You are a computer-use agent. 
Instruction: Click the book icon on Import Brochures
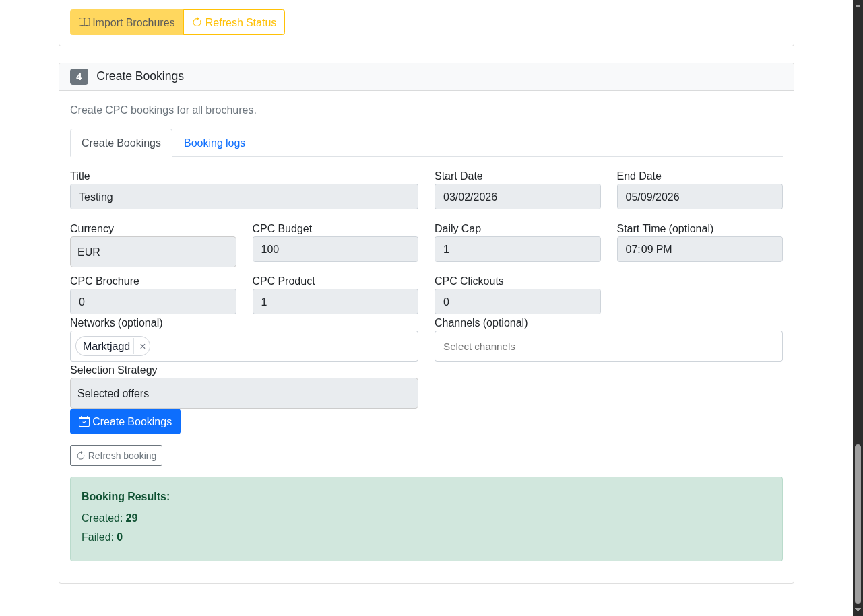(84, 22)
